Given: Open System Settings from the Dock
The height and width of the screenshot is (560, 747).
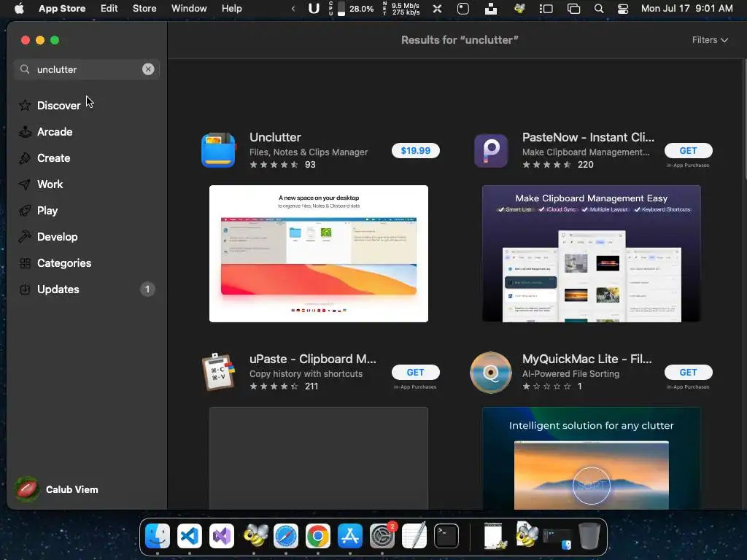Looking at the screenshot, I should click(382, 536).
